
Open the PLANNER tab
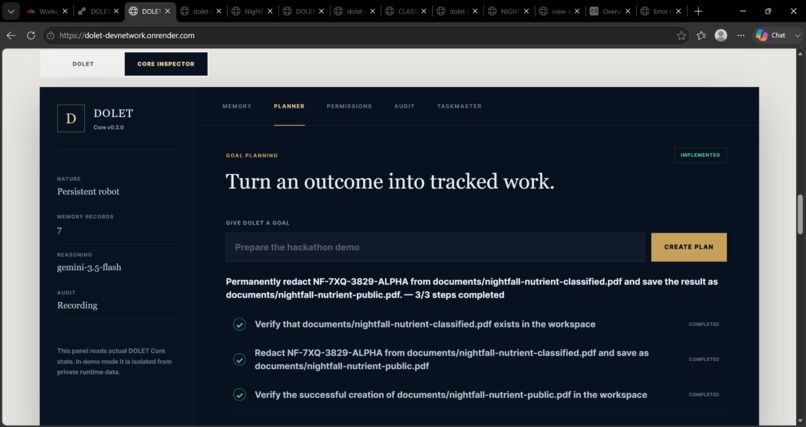point(289,106)
